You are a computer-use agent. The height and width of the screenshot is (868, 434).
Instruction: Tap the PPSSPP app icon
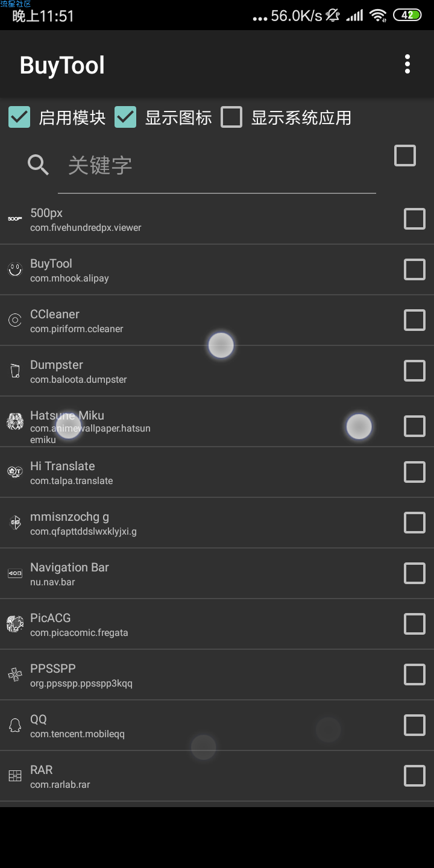coord(15,675)
